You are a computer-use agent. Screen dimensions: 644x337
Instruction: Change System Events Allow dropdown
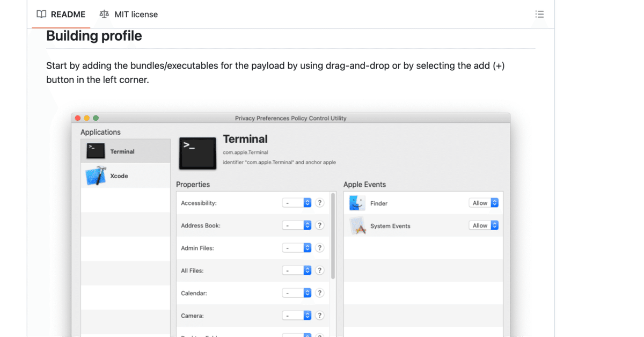tap(484, 225)
